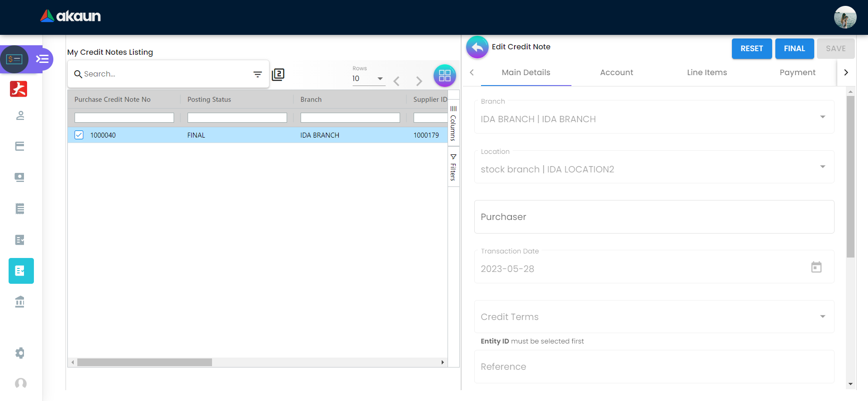Expand the Branch dropdown
The width and height of the screenshot is (868, 401).
point(822,117)
